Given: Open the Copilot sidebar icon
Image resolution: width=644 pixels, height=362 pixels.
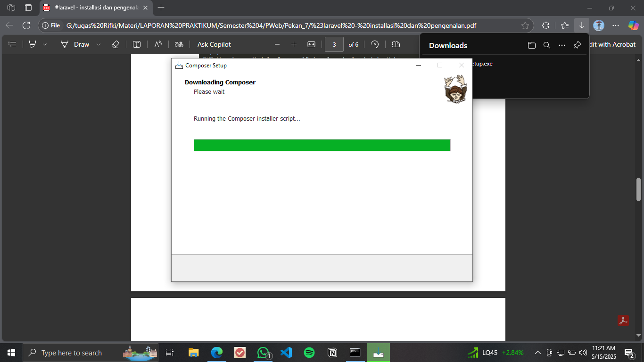Looking at the screenshot, I should pyautogui.click(x=633, y=25).
